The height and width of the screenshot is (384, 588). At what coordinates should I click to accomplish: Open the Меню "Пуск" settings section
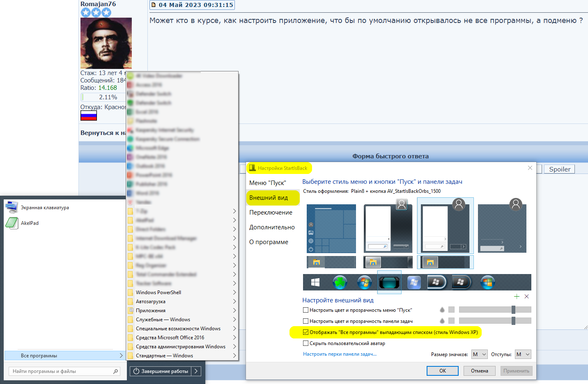pyautogui.click(x=268, y=183)
